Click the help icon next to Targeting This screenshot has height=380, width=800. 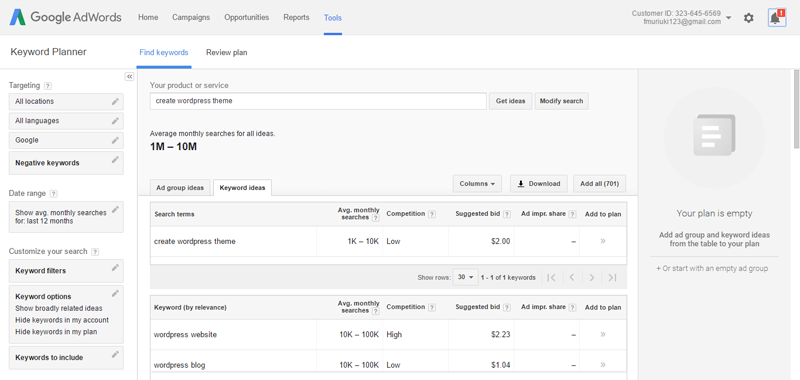coord(47,86)
